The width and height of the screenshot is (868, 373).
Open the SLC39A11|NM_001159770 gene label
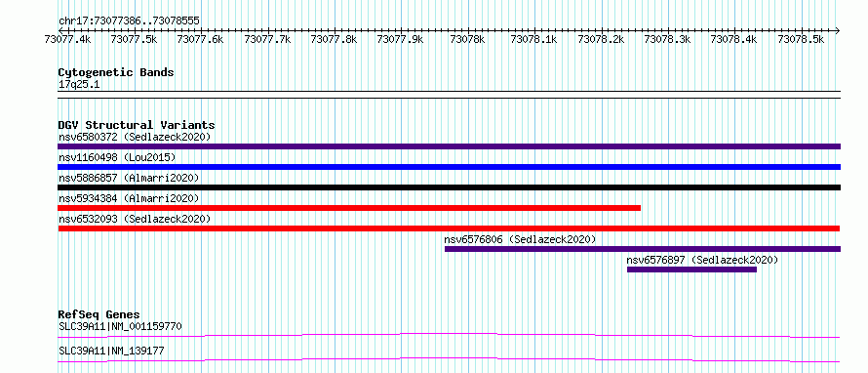point(120,326)
